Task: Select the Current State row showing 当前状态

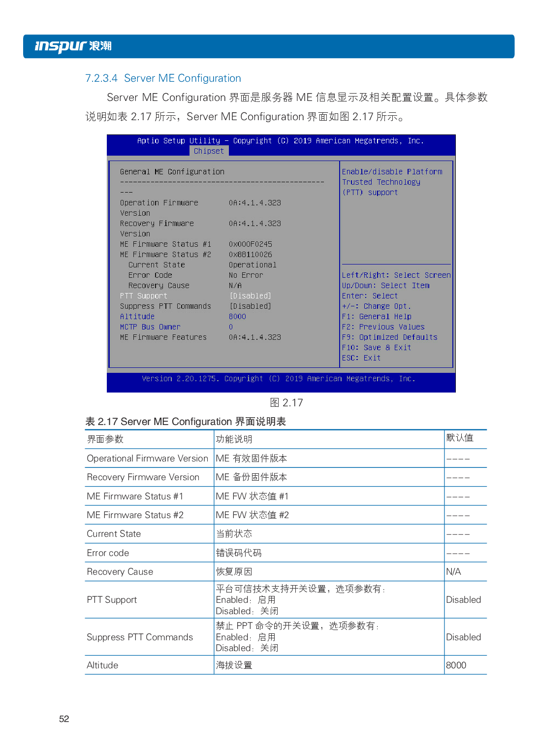Action: click(x=114, y=533)
